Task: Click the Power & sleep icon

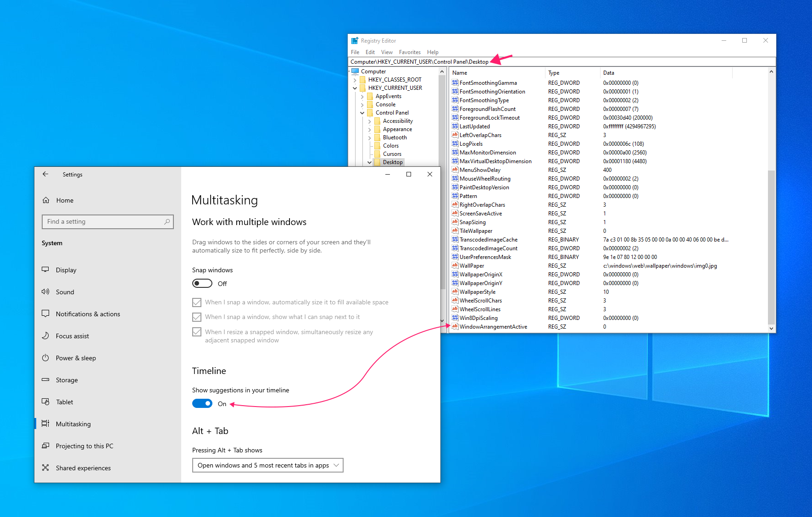Action: point(45,357)
